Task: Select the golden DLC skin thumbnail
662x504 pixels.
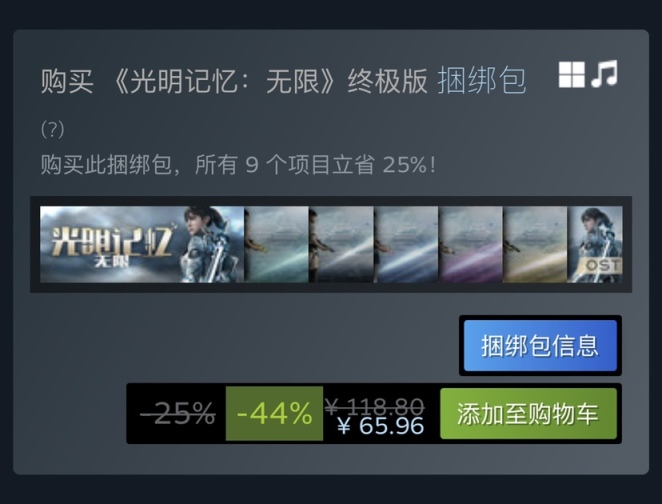Action: click(x=535, y=244)
